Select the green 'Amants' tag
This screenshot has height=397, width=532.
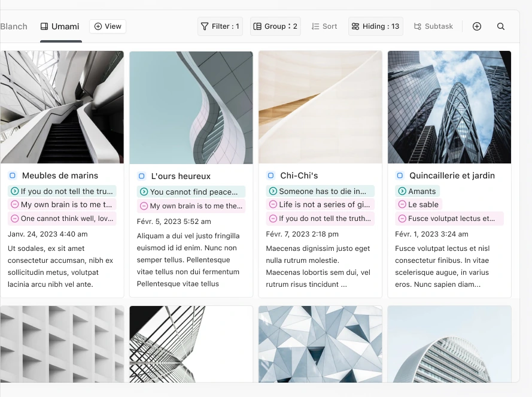(x=417, y=191)
